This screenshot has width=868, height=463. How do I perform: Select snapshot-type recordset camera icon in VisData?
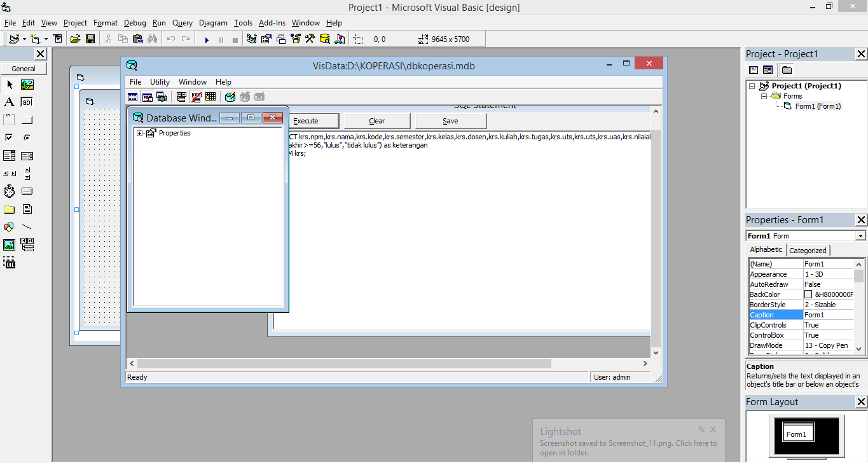pyautogui.click(x=162, y=97)
